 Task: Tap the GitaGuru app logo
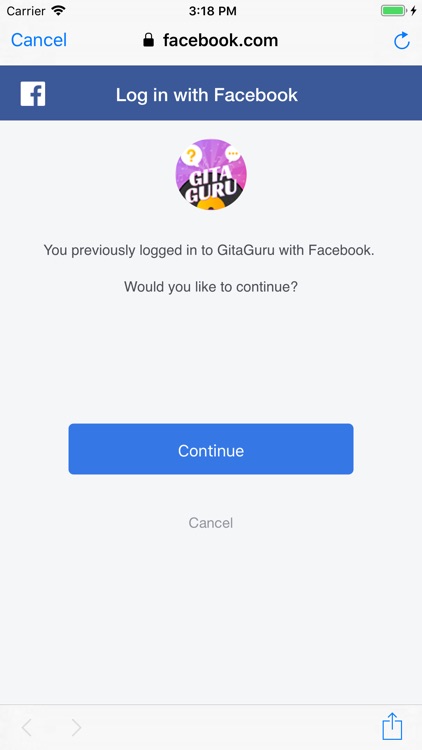(211, 175)
